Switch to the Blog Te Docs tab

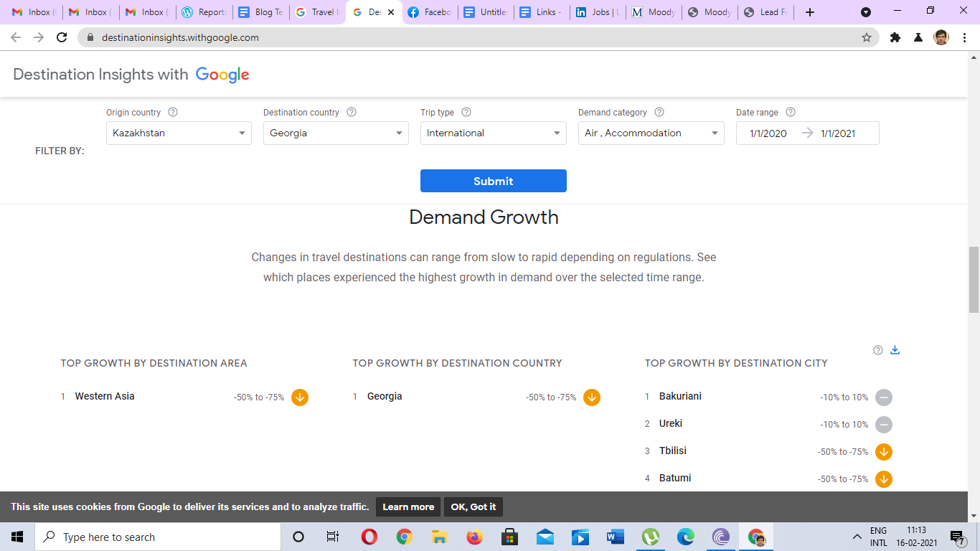point(260,12)
